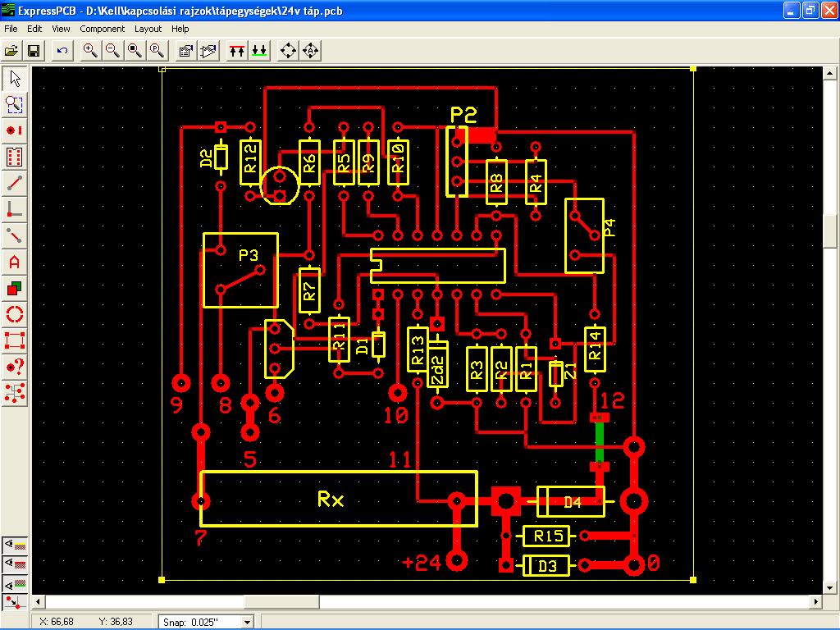This screenshot has width=840, height=630.
Task: Click the pad numbered 10
Action: [398, 393]
